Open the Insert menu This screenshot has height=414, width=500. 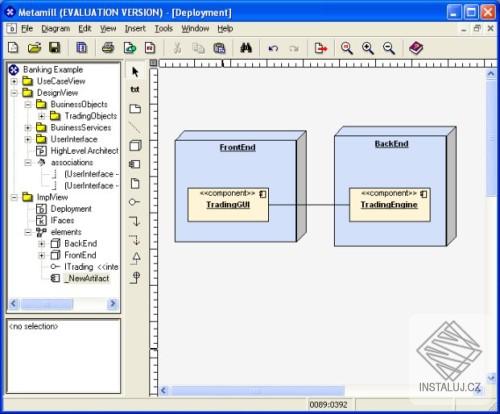point(135,29)
